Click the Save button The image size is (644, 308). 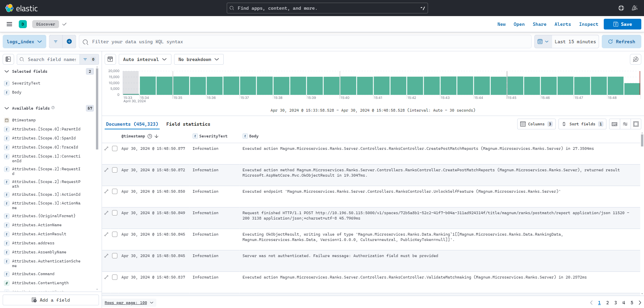pyautogui.click(x=623, y=24)
